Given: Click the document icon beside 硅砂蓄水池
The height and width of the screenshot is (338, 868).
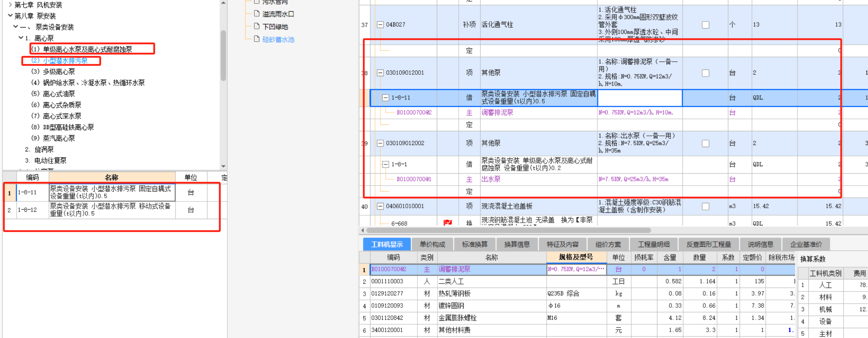Looking at the screenshot, I should click(257, 39).
